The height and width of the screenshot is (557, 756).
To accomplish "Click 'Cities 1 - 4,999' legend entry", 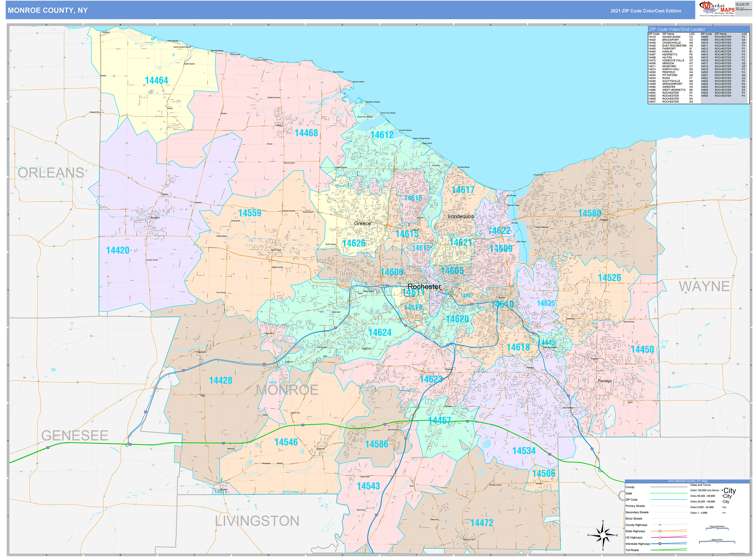I will pyautogui.click(x=699, y=513).
